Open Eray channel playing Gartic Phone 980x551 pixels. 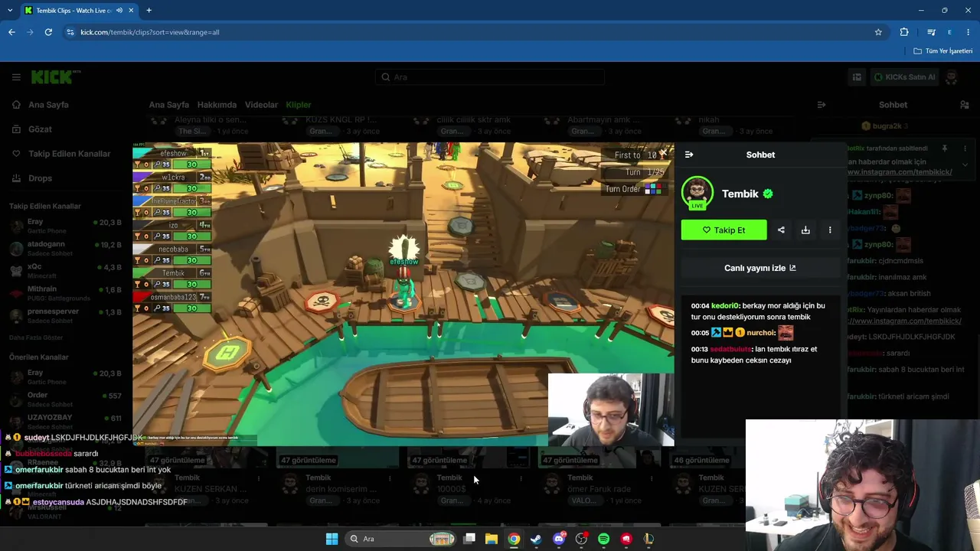coord(66,225)
